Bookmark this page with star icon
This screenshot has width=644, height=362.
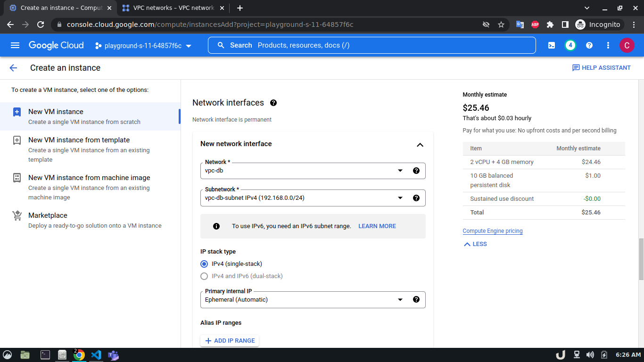click(501, 25)
